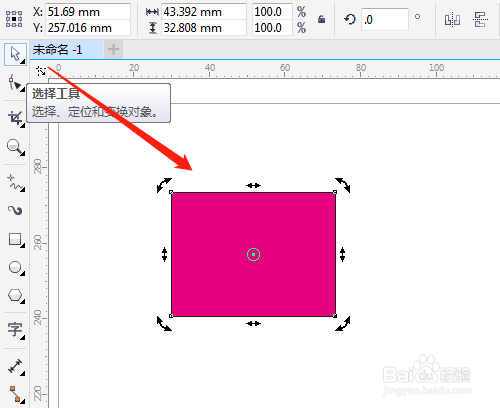
Task: Click the horizontal ruler at 60
Action: [285, 68]
